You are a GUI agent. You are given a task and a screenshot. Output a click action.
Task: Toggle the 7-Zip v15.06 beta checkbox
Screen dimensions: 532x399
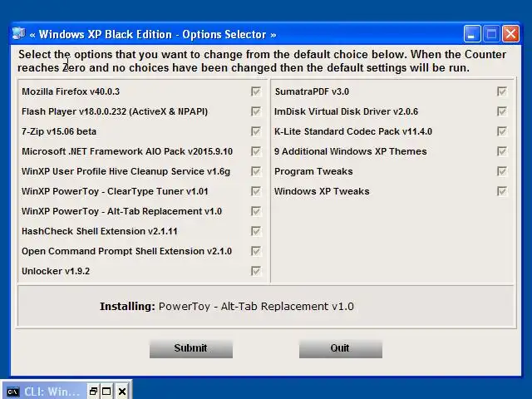pos(256,131)
